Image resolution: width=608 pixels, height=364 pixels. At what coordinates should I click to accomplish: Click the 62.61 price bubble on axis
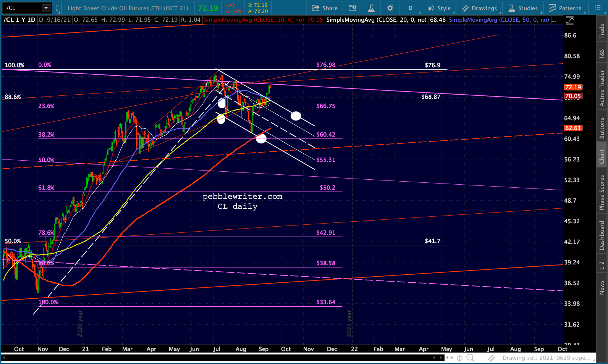[573, 128]
